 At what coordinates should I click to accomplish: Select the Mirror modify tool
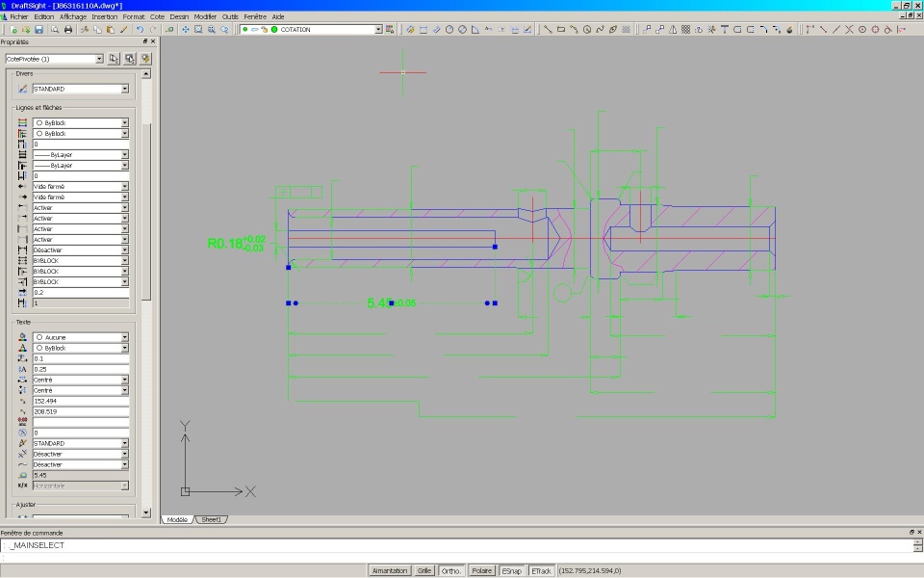pyautogui.click(x=673, y=29)
